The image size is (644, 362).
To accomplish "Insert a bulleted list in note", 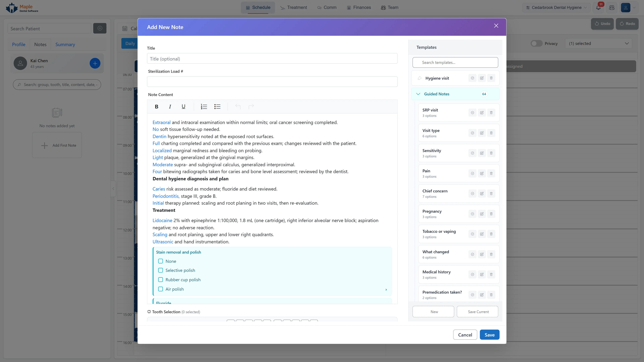I will point(217,107).
